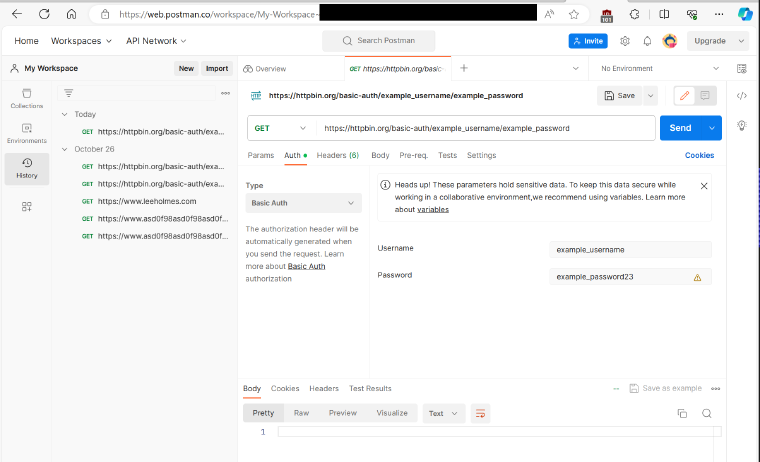Copy the response body with copy icon
760x462 pixels.
[x=682, y=414]
